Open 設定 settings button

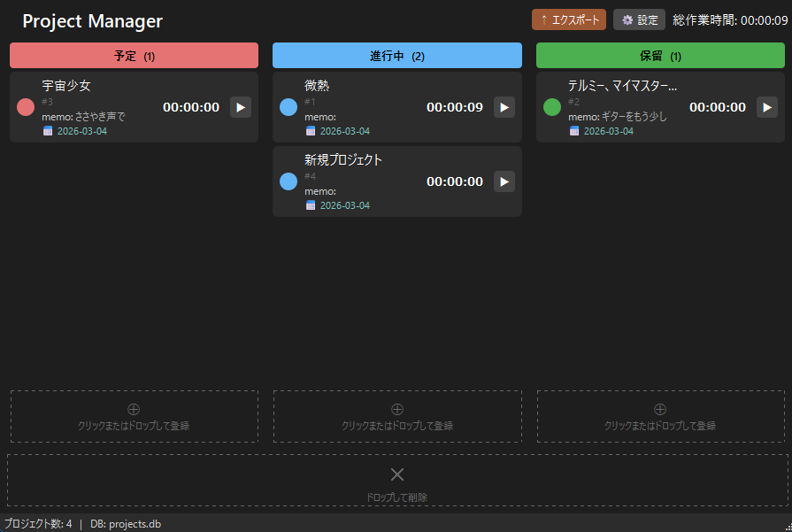coord(639,19)
